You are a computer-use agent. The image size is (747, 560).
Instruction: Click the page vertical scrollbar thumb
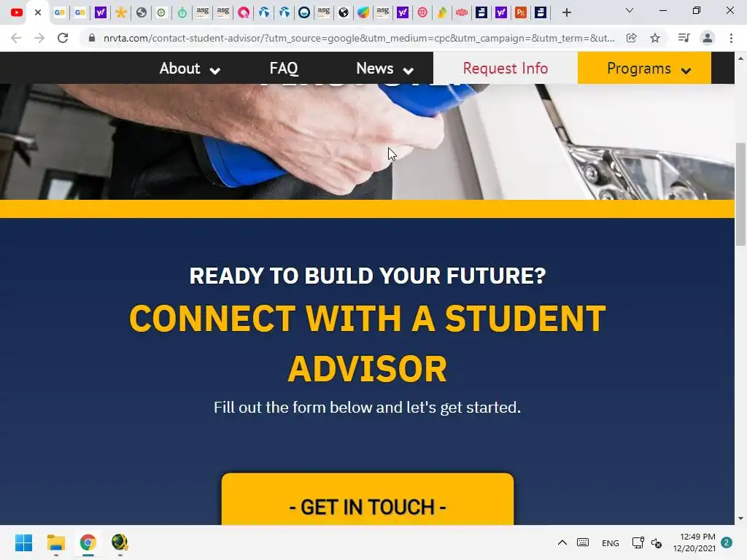(740, 194)
